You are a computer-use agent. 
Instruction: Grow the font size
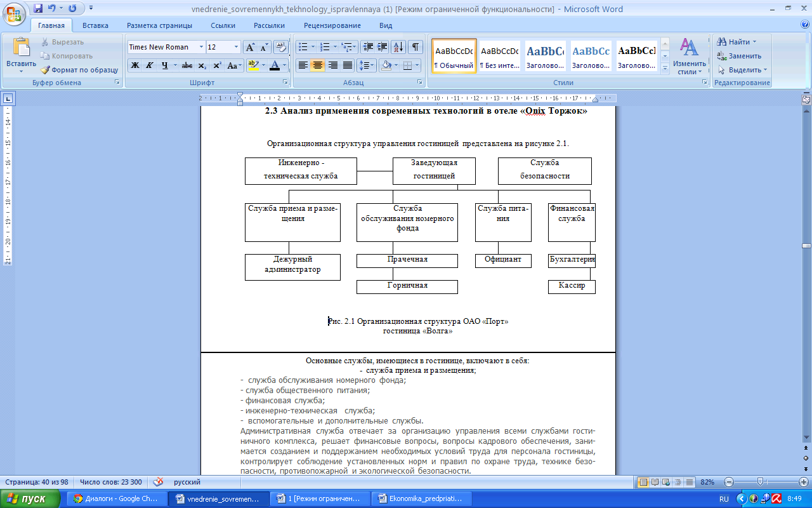(250, 47)
